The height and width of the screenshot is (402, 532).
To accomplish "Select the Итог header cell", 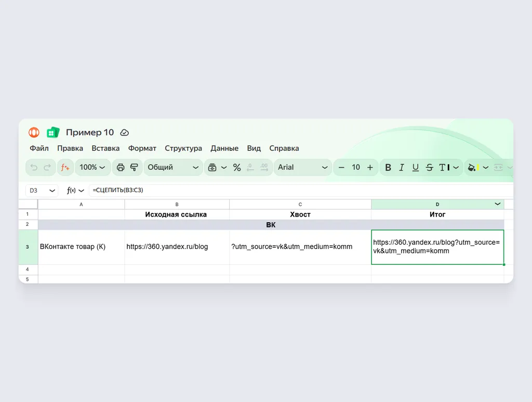I will [437, 215].
